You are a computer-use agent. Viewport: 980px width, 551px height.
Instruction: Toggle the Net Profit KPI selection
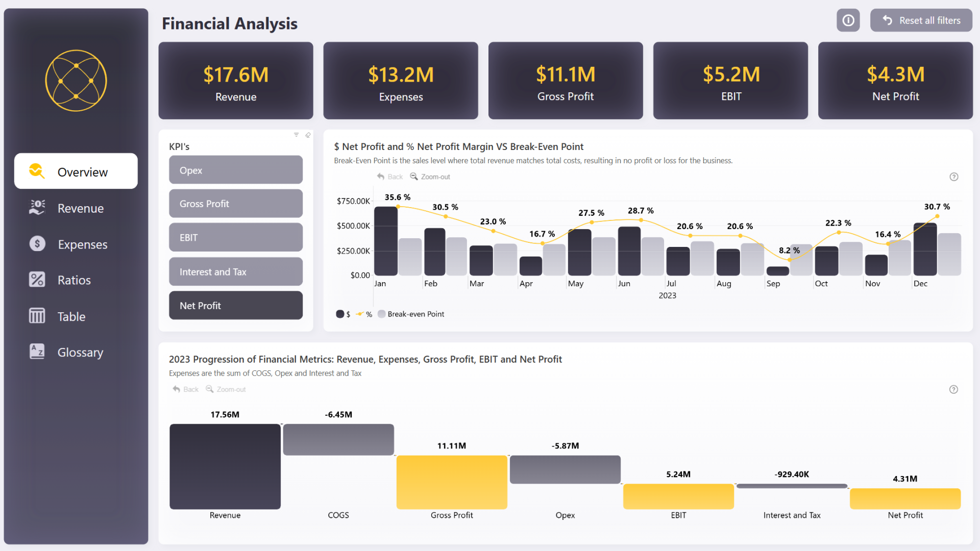click(x=235, y=305)
